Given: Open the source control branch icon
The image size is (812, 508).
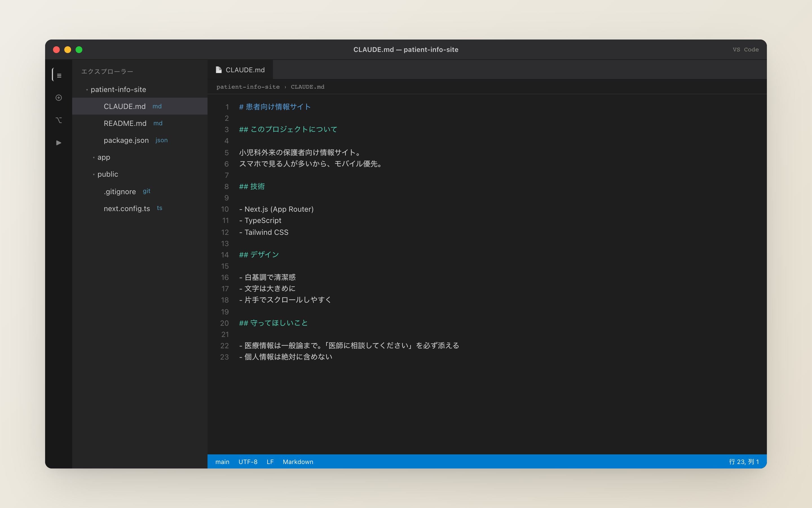Looking at the screenshot, I should click(59, 120).
